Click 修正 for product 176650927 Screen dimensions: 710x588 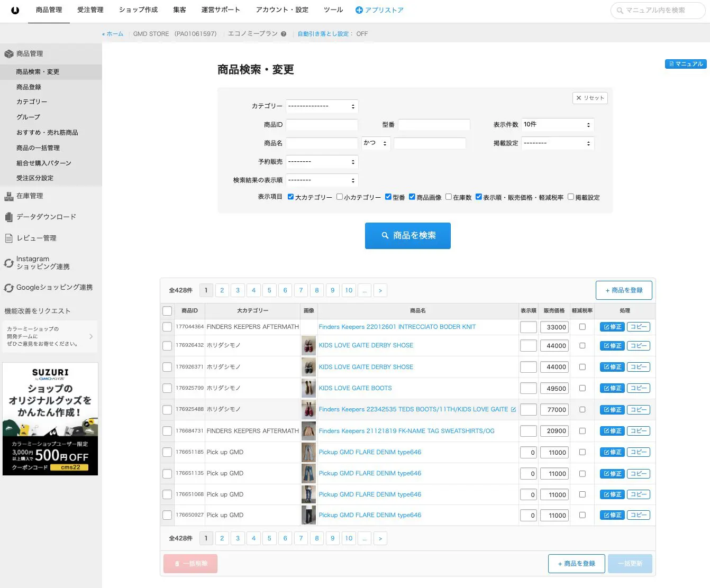[612, 515]
